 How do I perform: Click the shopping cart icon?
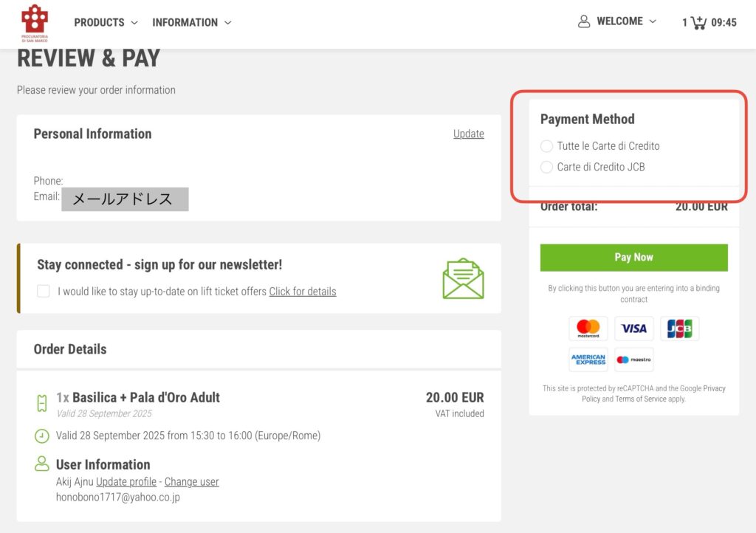pos(698,22)
